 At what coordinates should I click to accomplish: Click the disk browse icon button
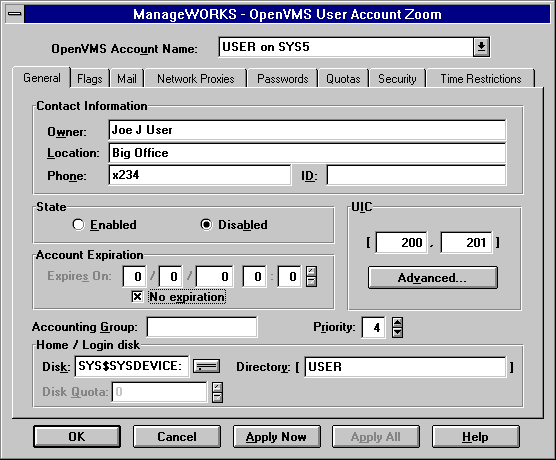pyautogui.click(x=206, y=366)
